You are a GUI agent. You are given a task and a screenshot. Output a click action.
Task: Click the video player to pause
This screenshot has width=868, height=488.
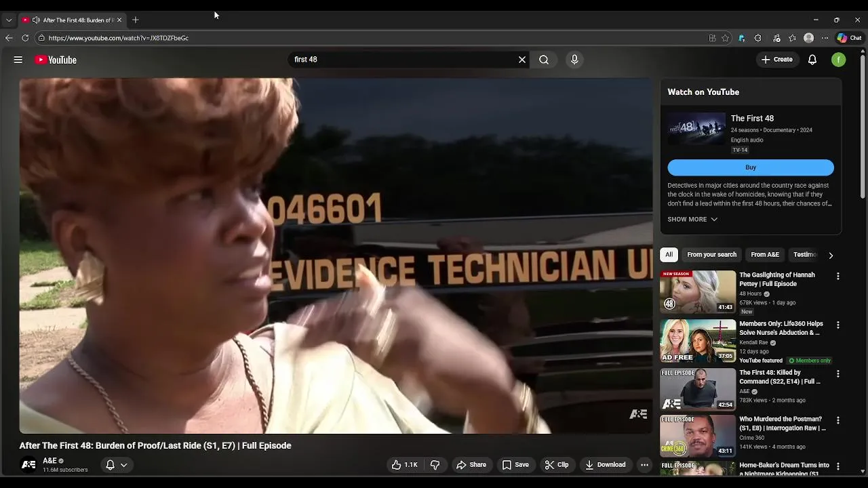tap(336, 256)
